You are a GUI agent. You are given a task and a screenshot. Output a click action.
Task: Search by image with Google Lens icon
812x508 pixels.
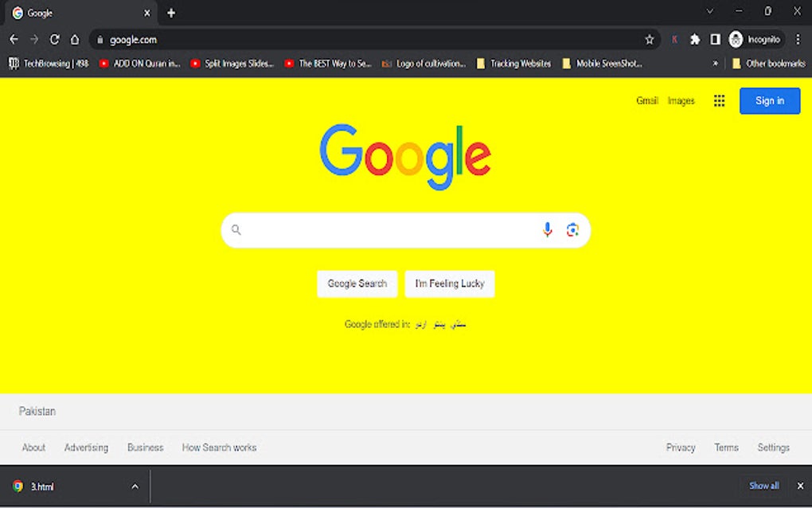pyautogui.click(x=573, y=229)
